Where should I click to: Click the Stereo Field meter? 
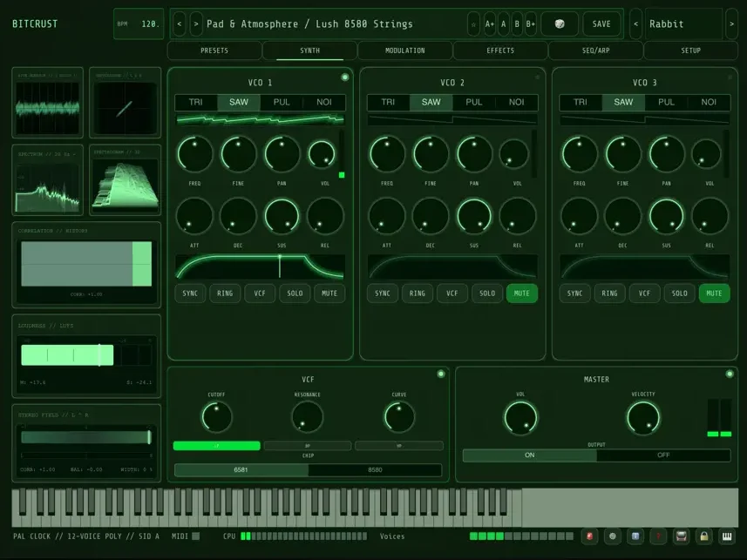pos(86,442)
